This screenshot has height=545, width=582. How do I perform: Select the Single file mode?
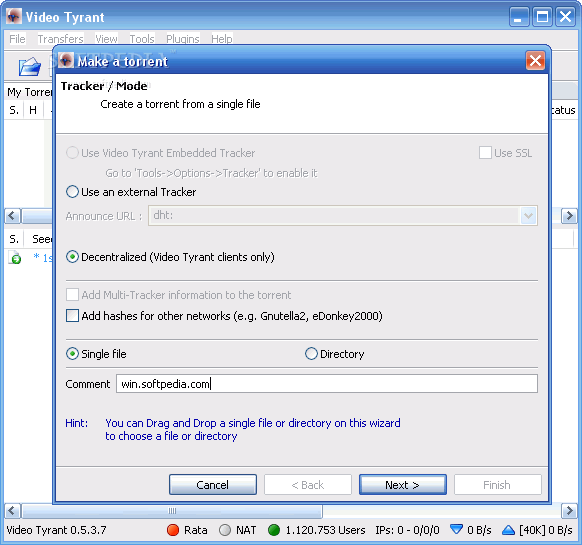pyautogui.click(x=96, y=354)
